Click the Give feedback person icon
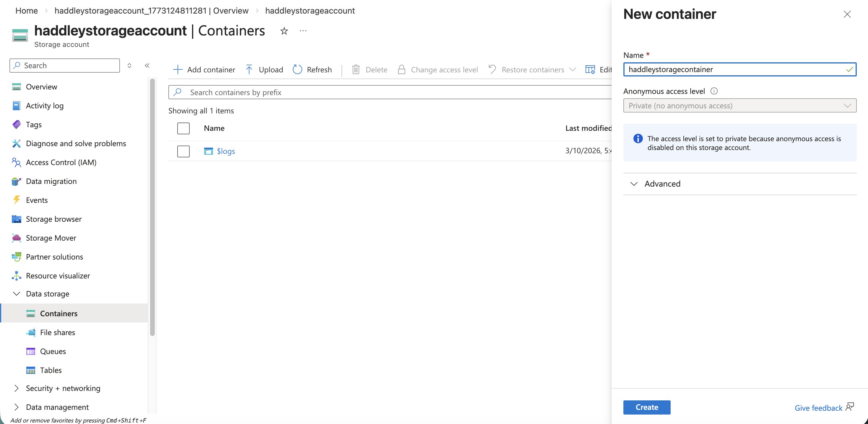868x424 pixels. click(x=849, y=407)
